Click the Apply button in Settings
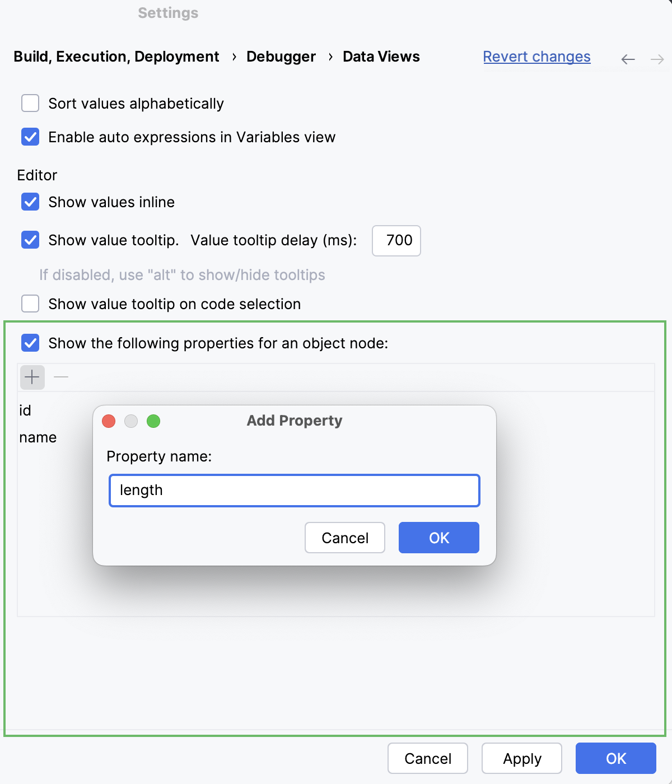 522,758
